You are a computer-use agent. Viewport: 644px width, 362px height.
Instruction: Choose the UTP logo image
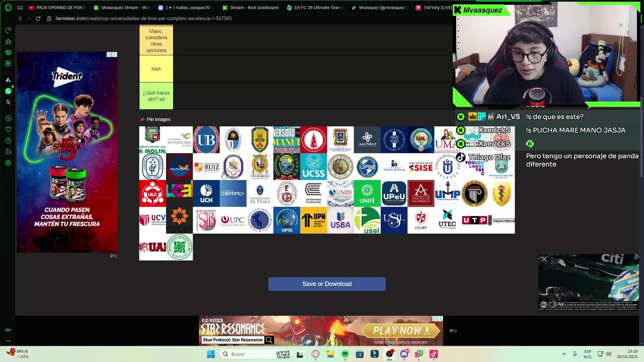(x=474, y=220)
